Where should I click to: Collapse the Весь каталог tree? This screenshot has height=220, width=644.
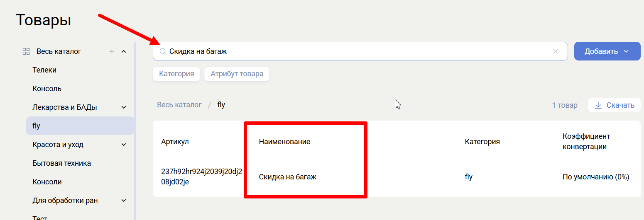124,51
